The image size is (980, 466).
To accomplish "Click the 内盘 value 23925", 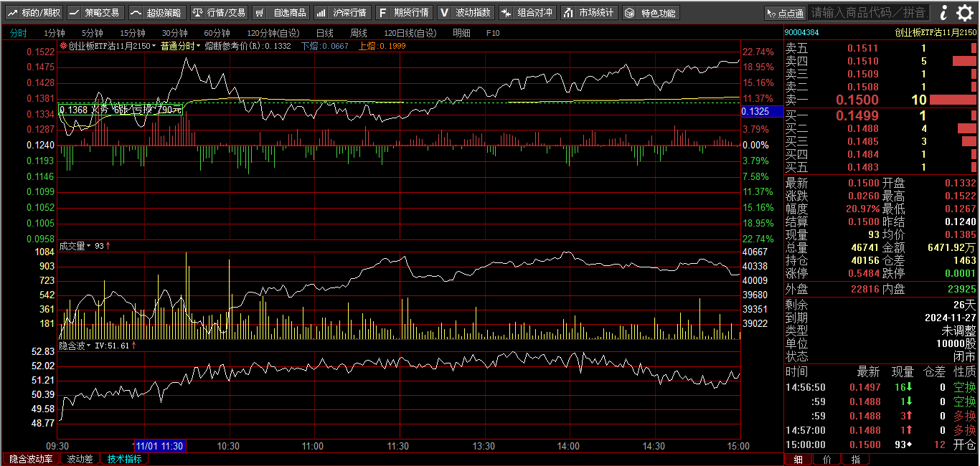I will coord(961,290).
